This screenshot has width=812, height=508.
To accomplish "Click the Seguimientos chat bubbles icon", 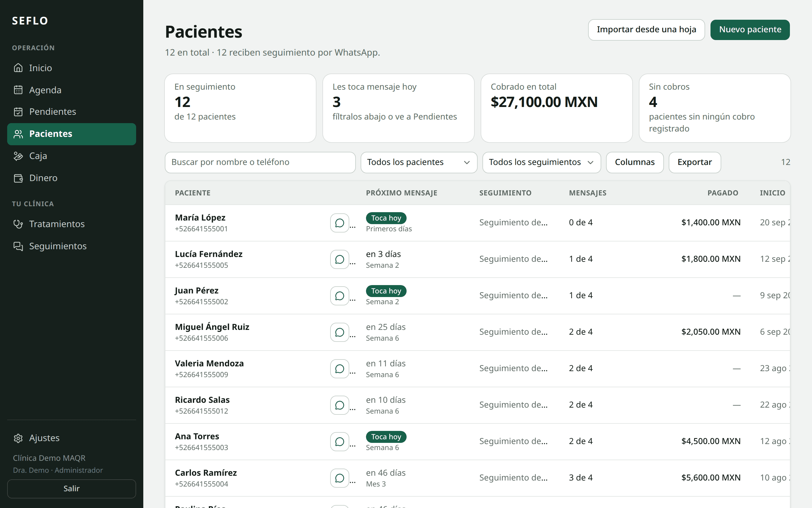I will [x=18, y=246].
